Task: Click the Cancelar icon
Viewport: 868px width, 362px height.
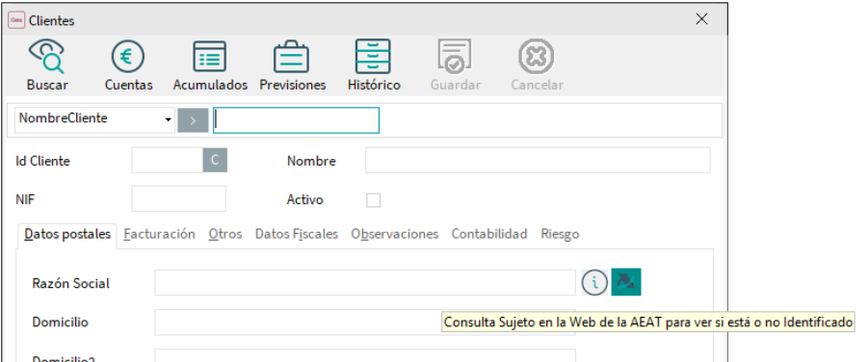Action: coord(537,65)
